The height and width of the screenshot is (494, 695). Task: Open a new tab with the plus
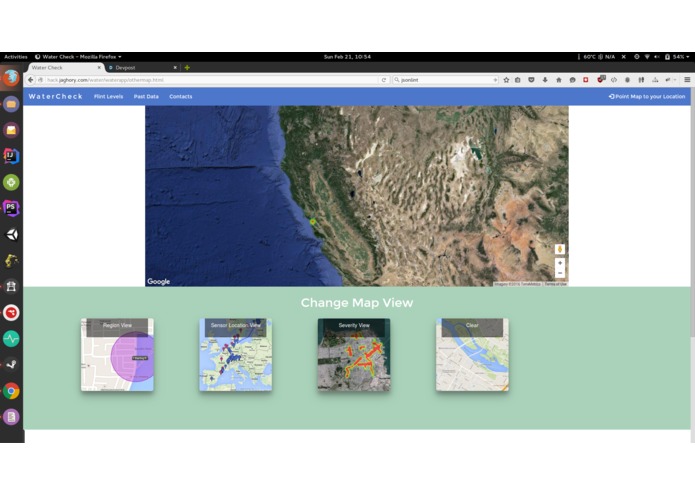[x=187, y=68]
